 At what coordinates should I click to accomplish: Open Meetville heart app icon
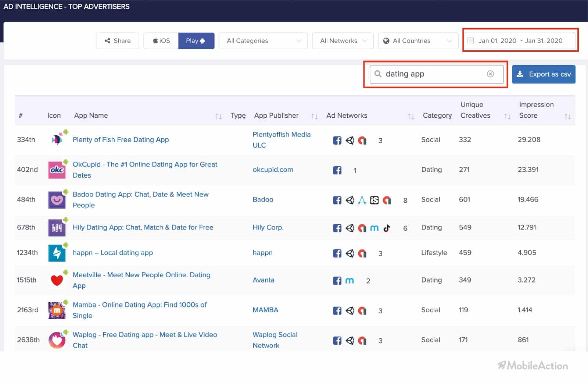tap(57, 280)
